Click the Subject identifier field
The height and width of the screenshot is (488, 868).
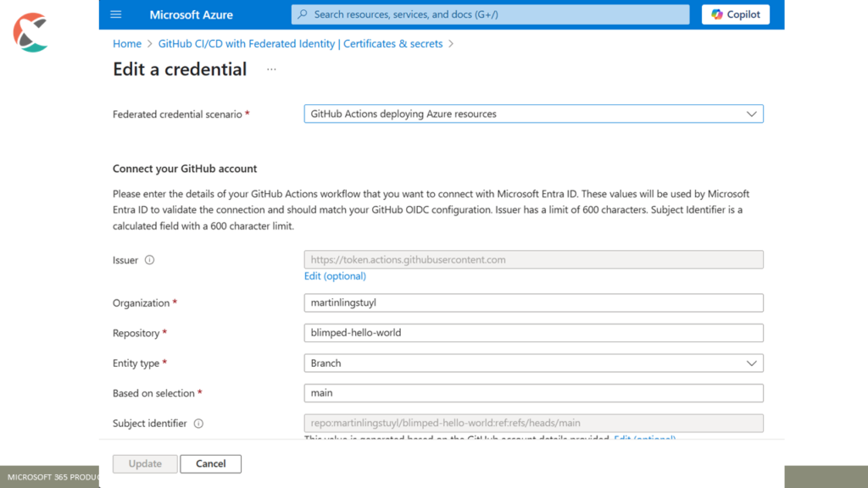[534, 424]
